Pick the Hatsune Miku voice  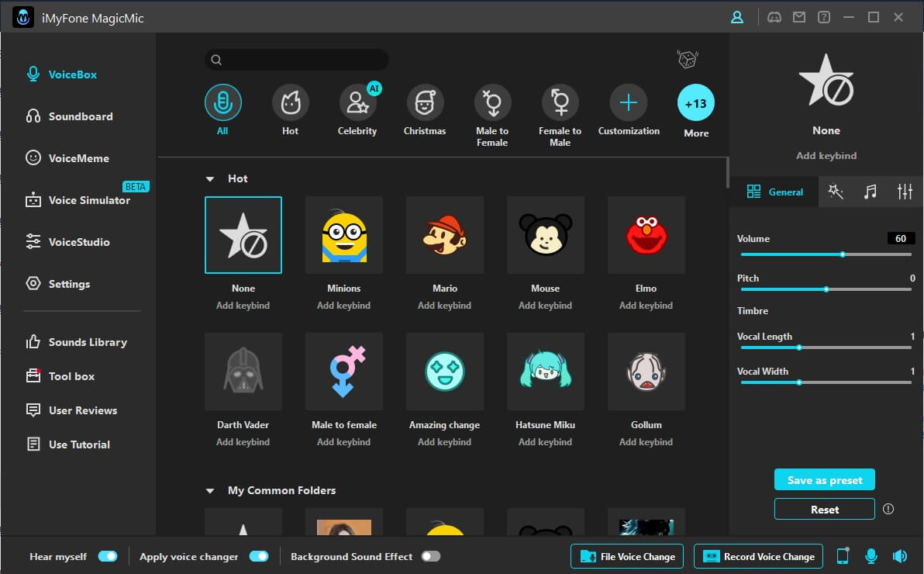pos(546,371)
